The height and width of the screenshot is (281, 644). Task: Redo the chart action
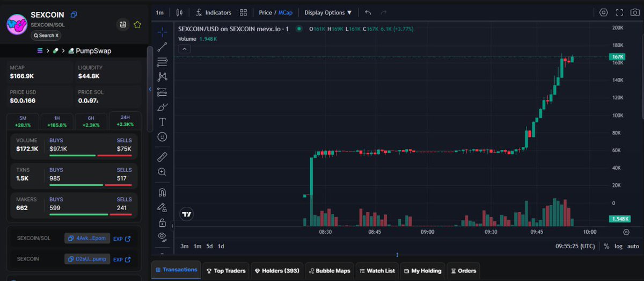click(x=383, y=12)
